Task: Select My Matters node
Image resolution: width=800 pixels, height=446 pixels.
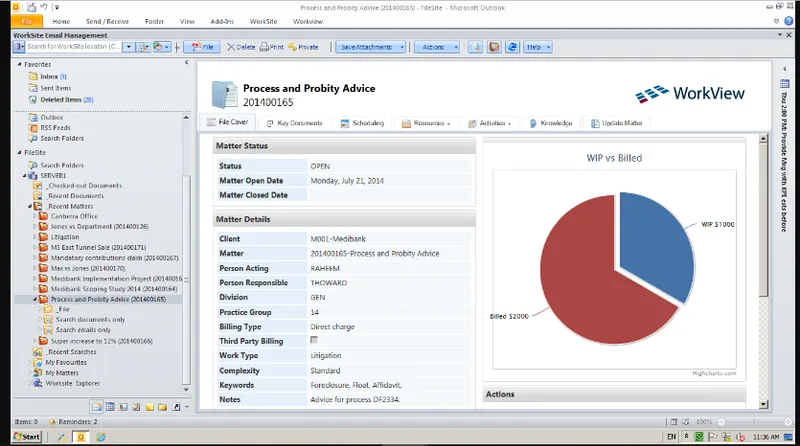Action: pyautogui.click(x=56, y=373)
